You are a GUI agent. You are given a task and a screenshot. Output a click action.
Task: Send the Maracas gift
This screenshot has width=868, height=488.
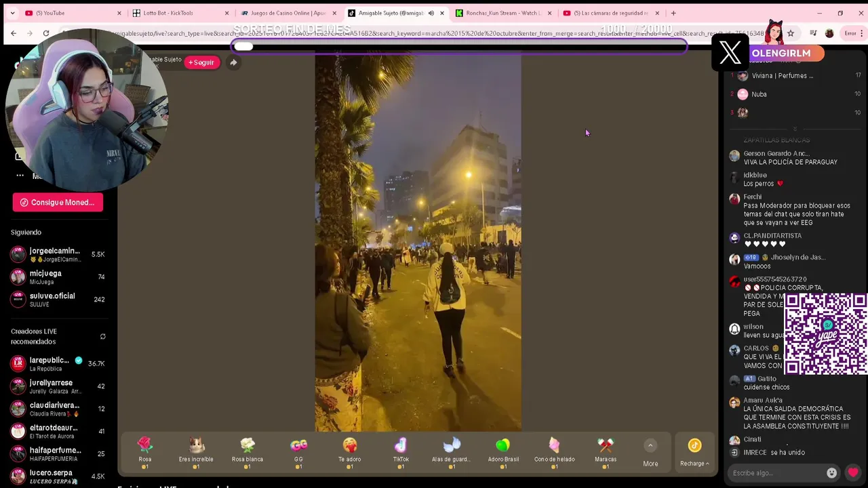[606, 452]
